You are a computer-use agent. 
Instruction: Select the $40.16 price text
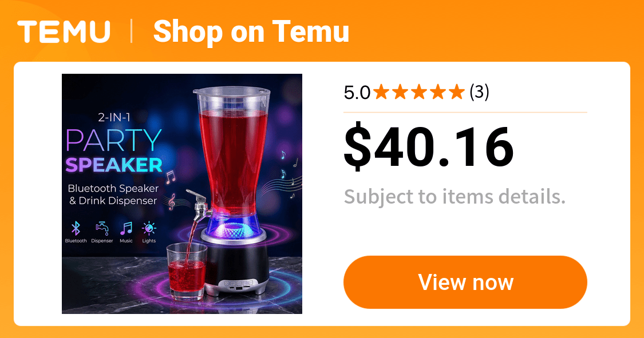[428, 147]
